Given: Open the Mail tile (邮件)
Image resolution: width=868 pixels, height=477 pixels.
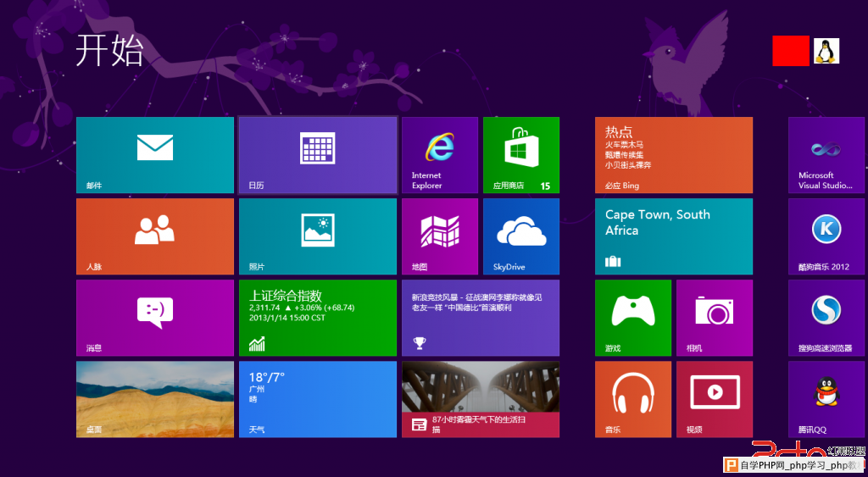Looking at the screenshot, I should [x=155, y=155].
